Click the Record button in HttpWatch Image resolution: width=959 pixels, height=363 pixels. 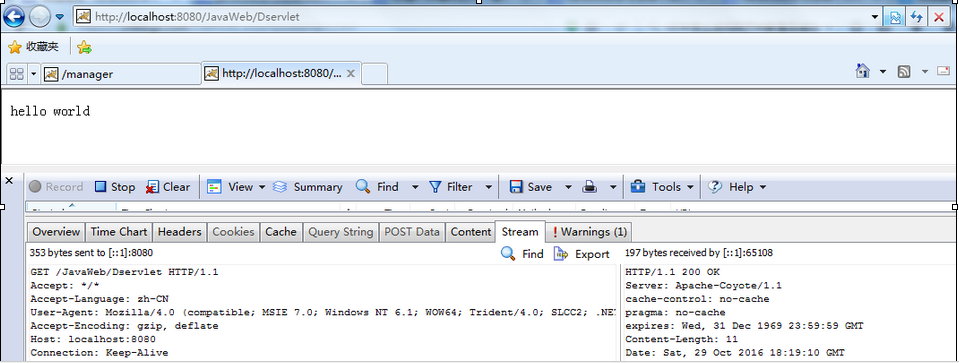tap(56, 187)
